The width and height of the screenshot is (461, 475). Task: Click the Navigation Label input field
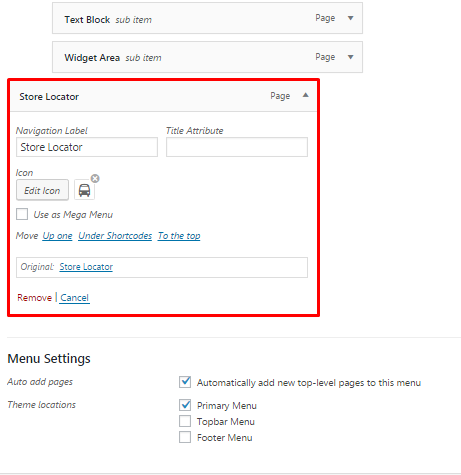point(87,147)
